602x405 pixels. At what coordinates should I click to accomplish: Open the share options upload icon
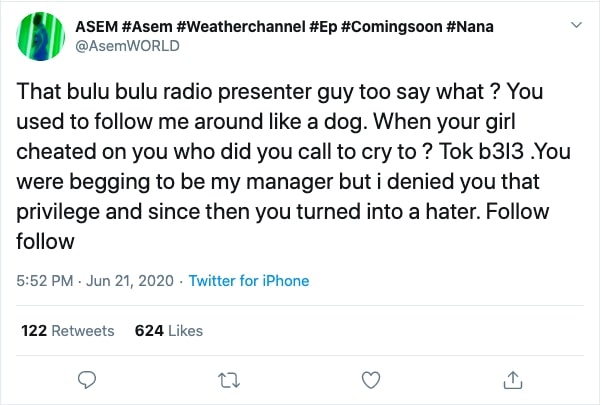(x=513, y=380)
